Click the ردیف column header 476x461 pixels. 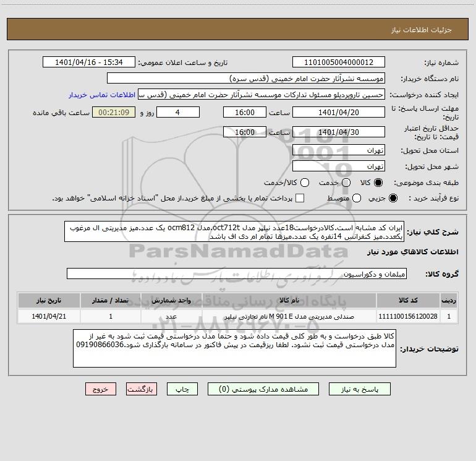(x=449, y=300)
